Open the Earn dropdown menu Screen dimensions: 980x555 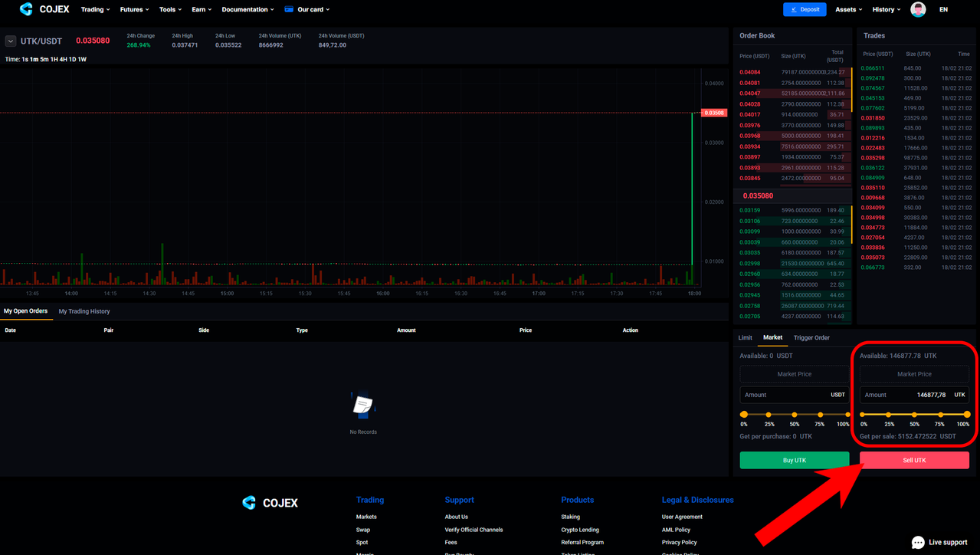(202, 9)
